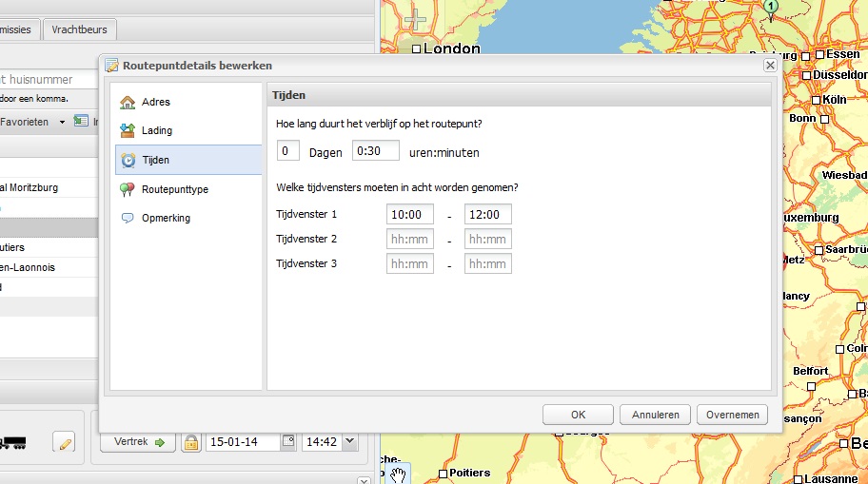Screen dimensions: 868x484
Task: Expand the Favorieten dropdown arrow
Action: tap(62, 122)
